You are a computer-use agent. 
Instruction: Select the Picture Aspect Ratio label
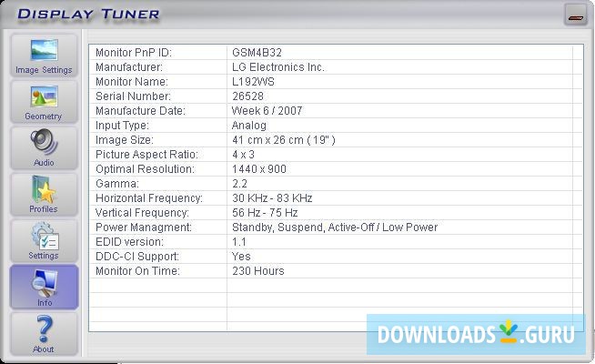[x=146, y=155]
